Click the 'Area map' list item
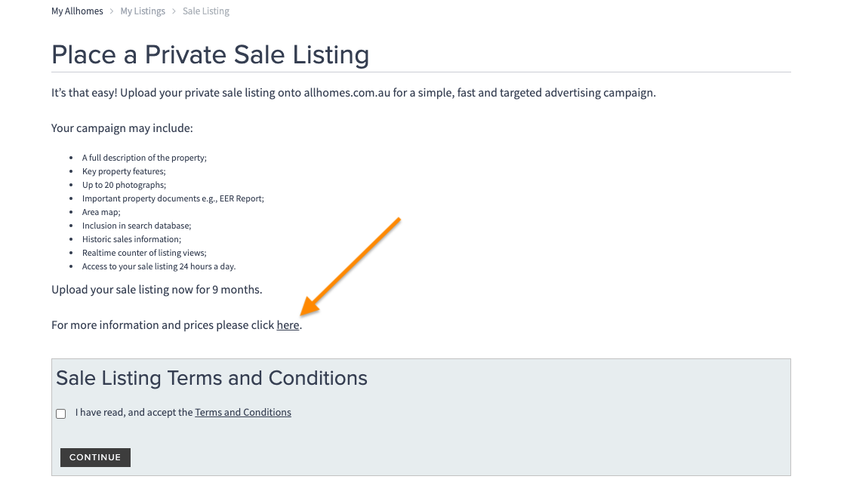The width and height of the screenshot is (844, 504). click(101, 212)
